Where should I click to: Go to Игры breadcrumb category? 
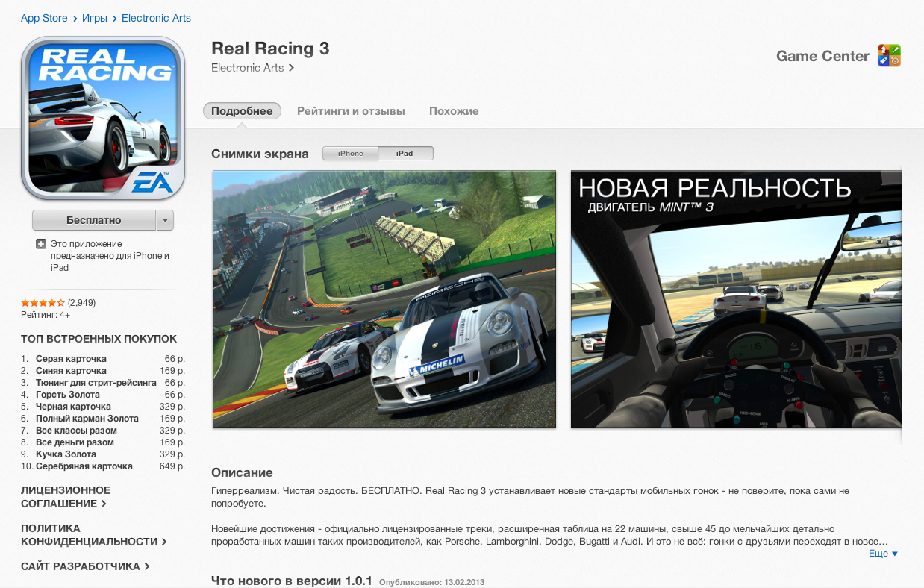(95, 18)
